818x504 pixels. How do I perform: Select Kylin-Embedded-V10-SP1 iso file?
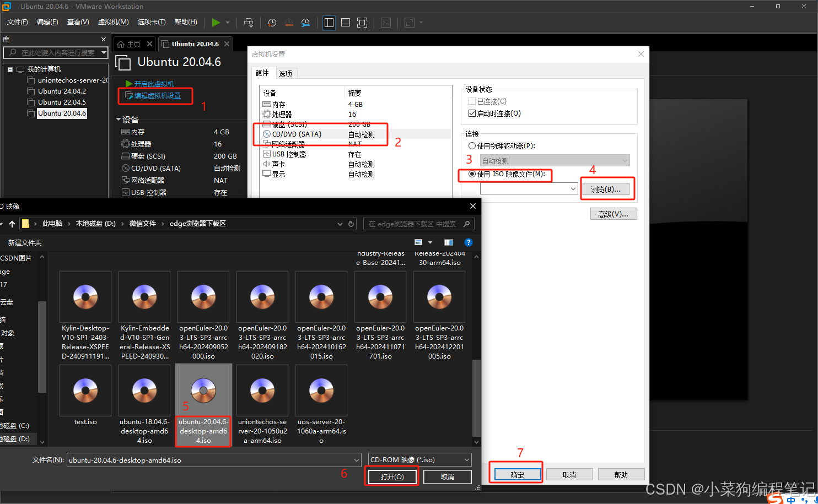click(x=144, y=316)
